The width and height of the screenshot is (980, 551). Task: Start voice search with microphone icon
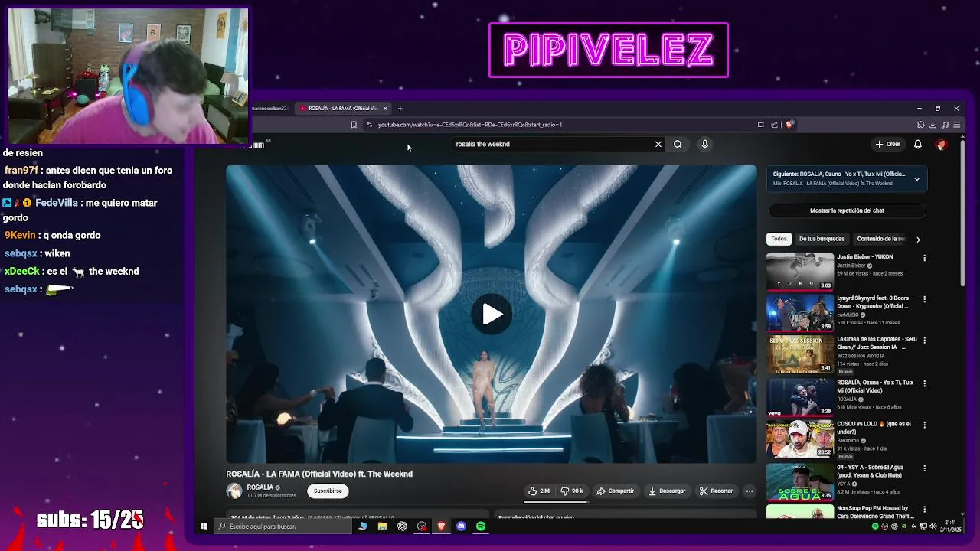[x=705, y=144]
